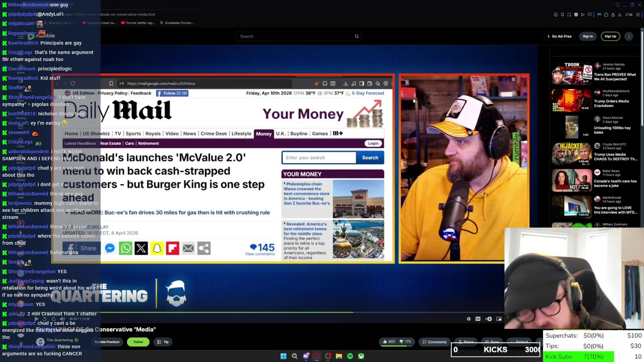Share article on X icon
The image size is (644, 362).
[x=141, y=248]
